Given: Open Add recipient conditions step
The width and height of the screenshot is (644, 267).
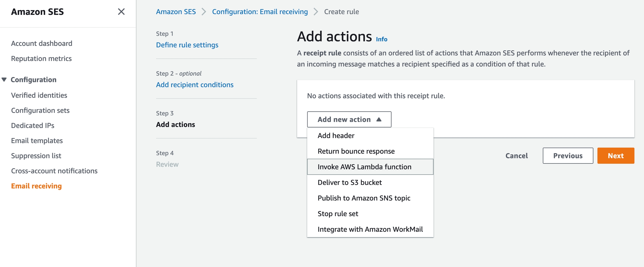Looking at the screenshot, I should tap(195, 85).
